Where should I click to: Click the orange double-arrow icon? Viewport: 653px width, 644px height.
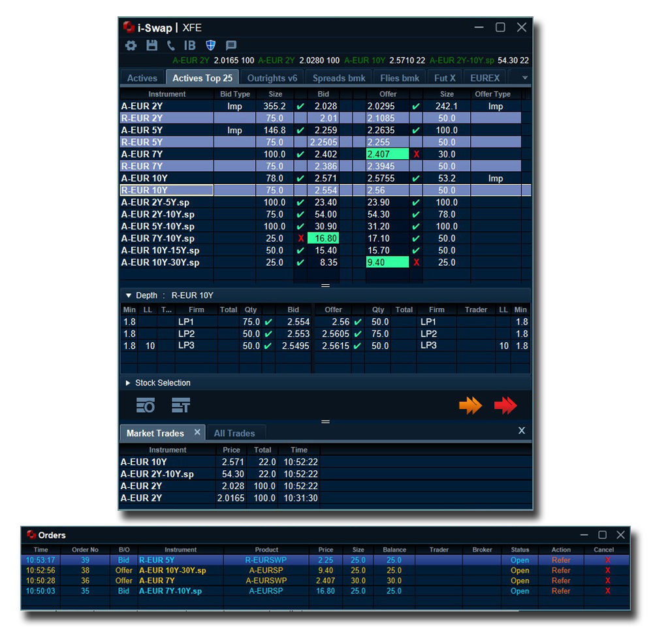point(470,406)
